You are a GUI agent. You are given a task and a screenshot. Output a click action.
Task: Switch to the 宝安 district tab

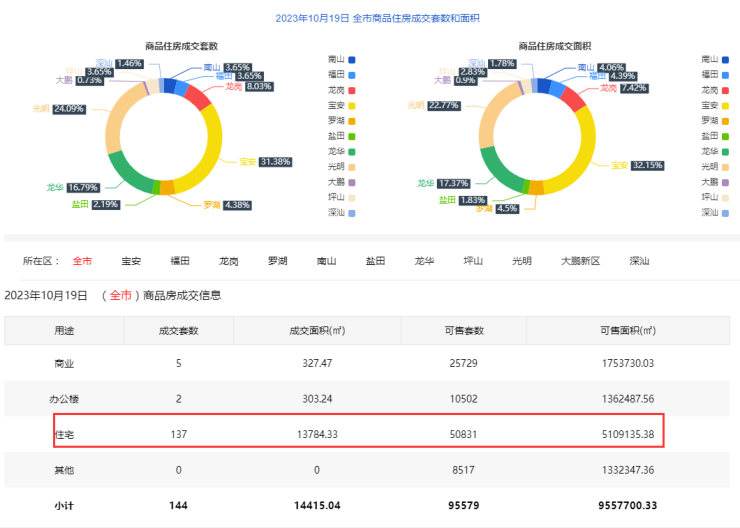point(131,261)
